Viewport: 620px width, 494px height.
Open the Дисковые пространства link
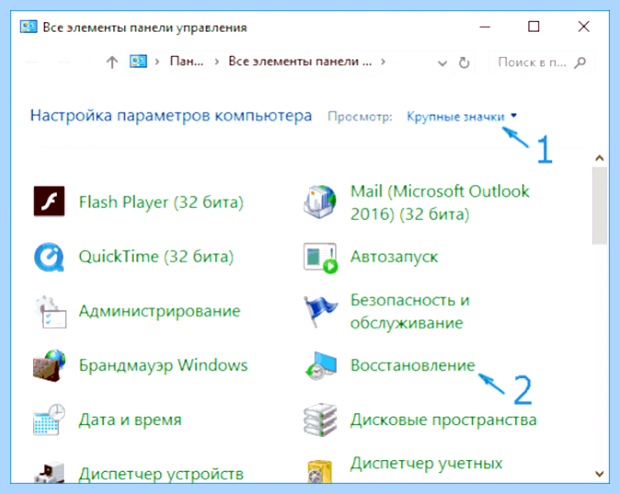tap(443, 420)
